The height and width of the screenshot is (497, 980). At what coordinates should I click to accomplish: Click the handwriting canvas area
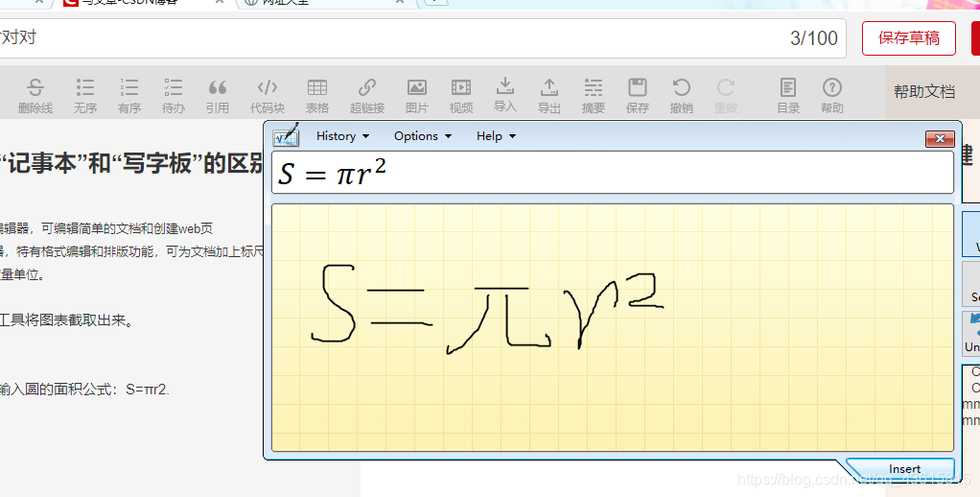pyautogui.click(x=613, y=327)
